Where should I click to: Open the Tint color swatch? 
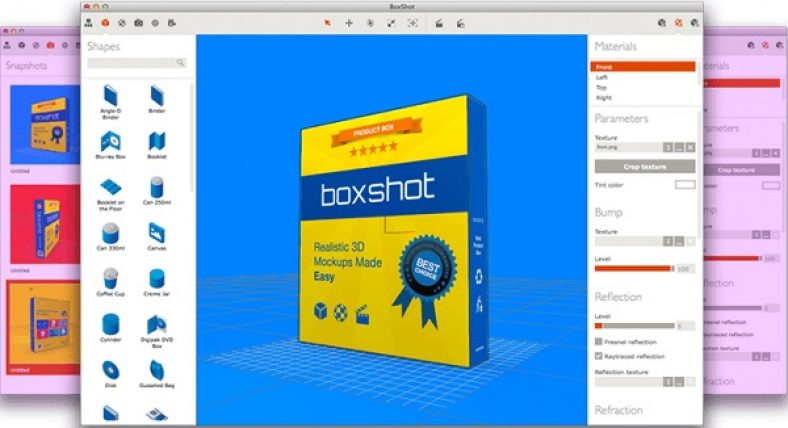tap(685, 185)
